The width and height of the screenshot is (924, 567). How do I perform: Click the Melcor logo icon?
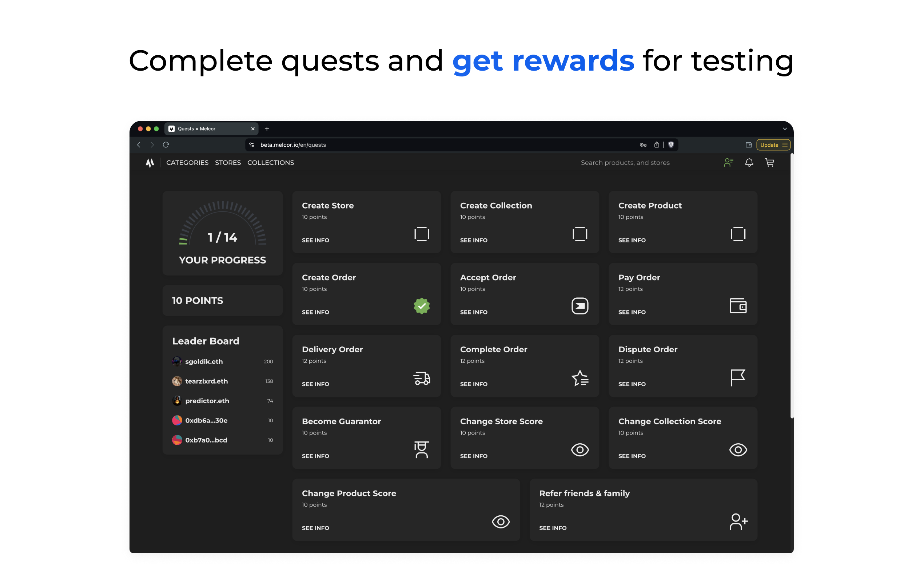150,163
